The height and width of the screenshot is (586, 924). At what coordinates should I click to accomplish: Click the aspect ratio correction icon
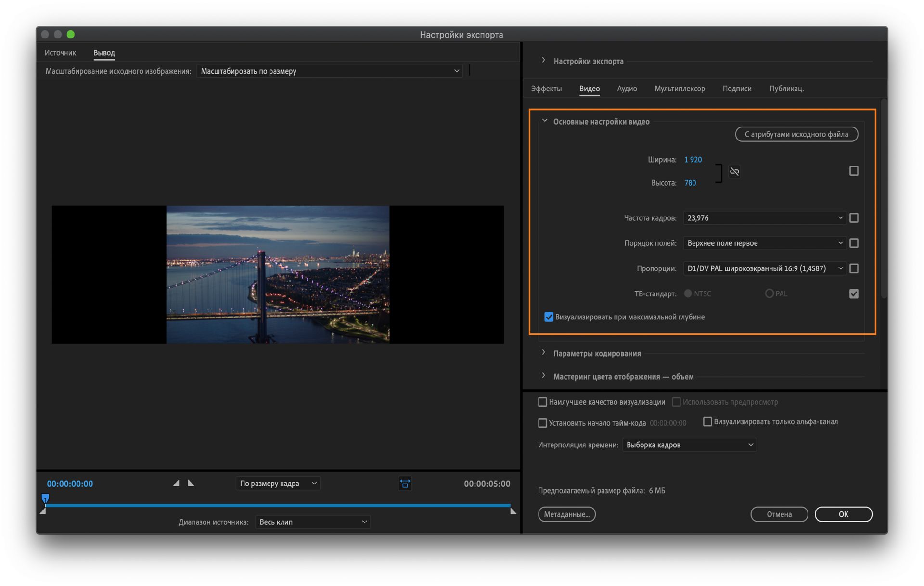point(405,484)
